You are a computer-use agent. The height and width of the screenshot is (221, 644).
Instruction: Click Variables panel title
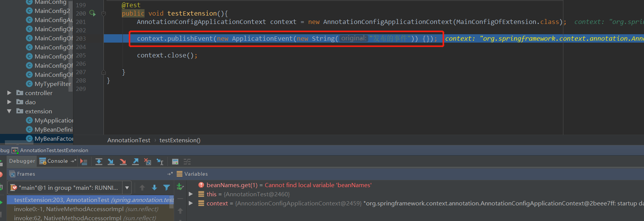[196, 174]
